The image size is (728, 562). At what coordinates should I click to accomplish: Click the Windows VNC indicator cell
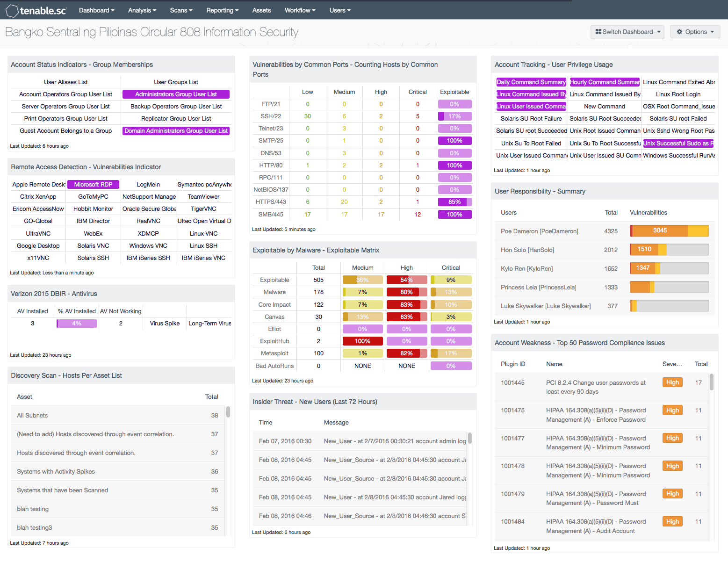(148, 245)
